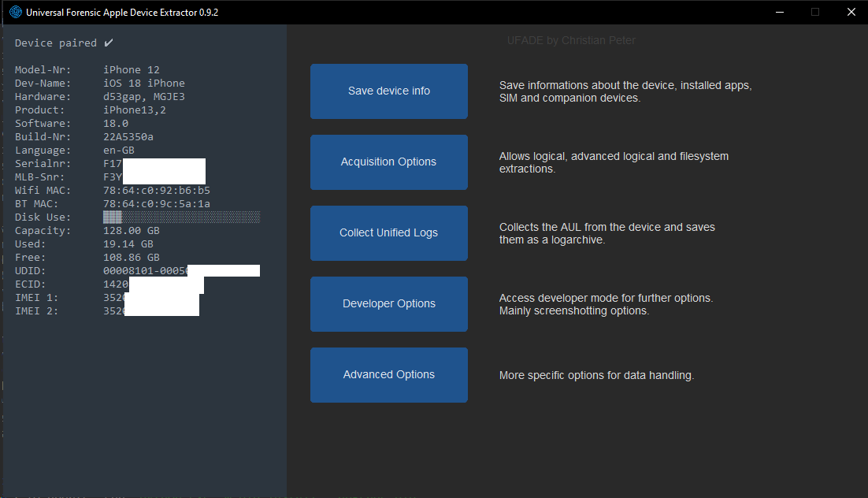Click free value '108.86 GB'

tap(132, 258)
